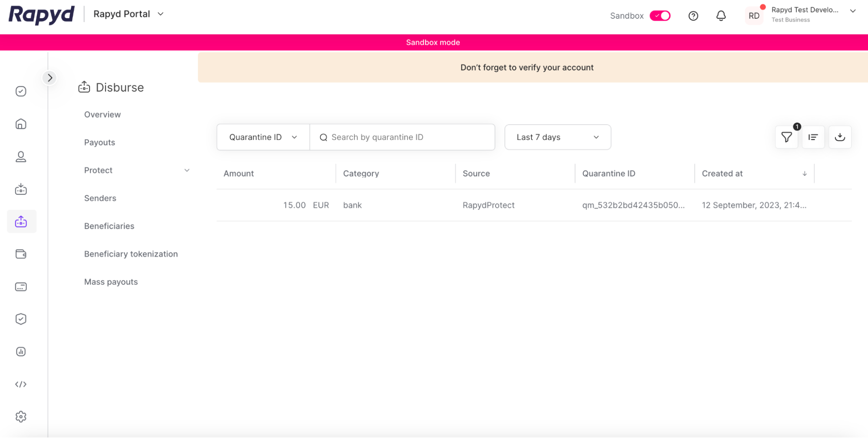Expand the Quarantine ID search type dropdown
868x438 pixels.
(x=262, y=137)
